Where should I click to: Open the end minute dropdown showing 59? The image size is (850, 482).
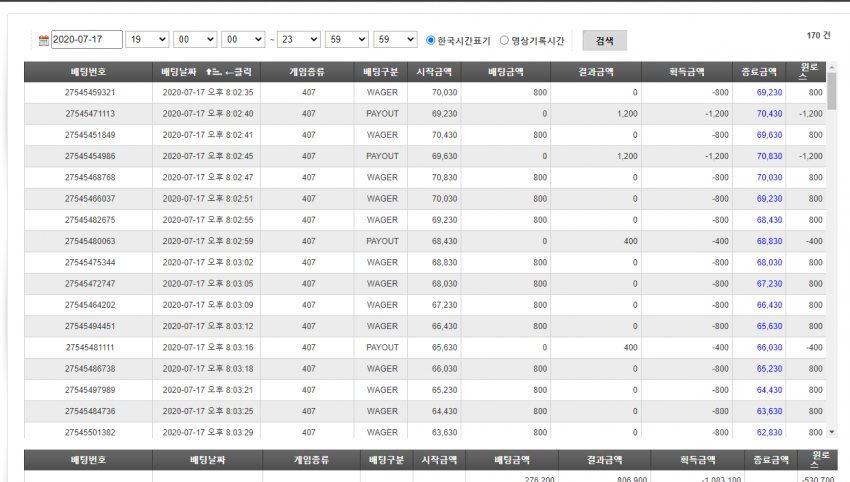[x=346, y=40]
